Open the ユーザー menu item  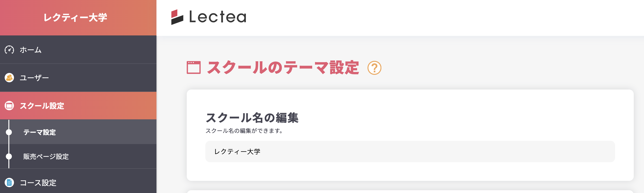click(34, 78)
